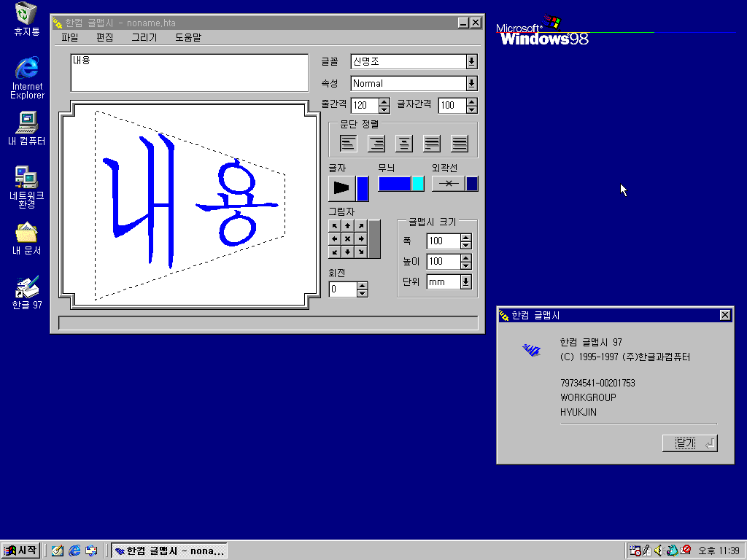Image resolution: width=747 pixels, height=560 pixels.
Task: Select left paragraph alignment button
Action: pyautogui.click(x=348, y=144)
